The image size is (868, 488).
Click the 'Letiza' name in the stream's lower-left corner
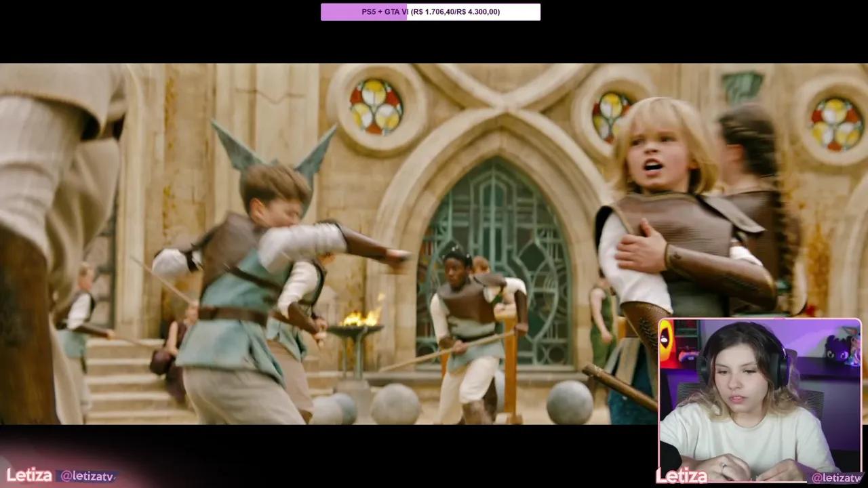pos(29,475)
